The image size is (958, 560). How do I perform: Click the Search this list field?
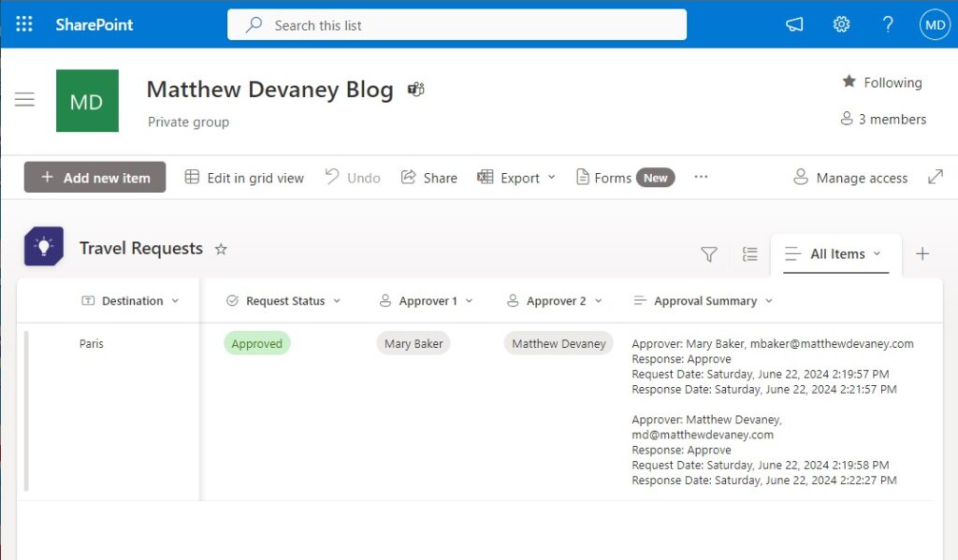[x=457, y=25]
